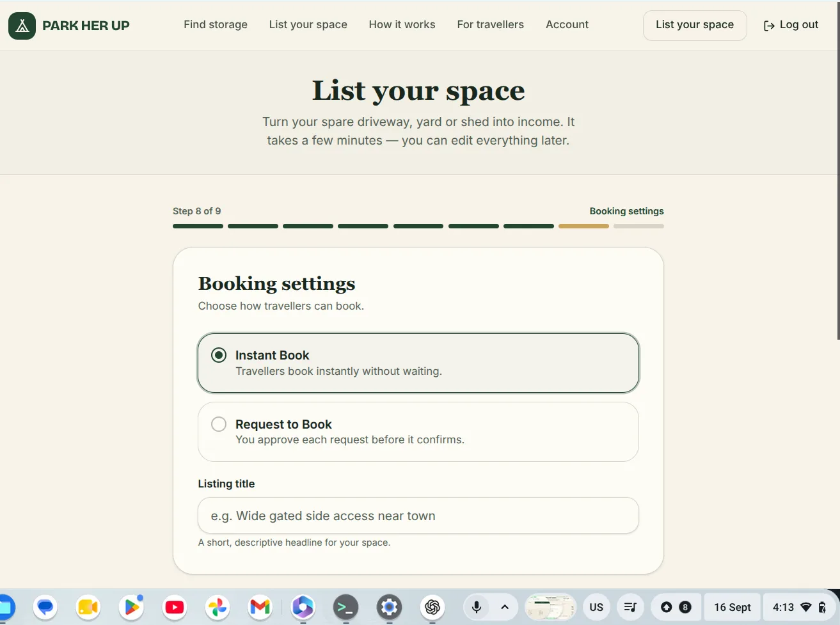Click the Log out link
840x625 pixels.
[x=791, y=25]
